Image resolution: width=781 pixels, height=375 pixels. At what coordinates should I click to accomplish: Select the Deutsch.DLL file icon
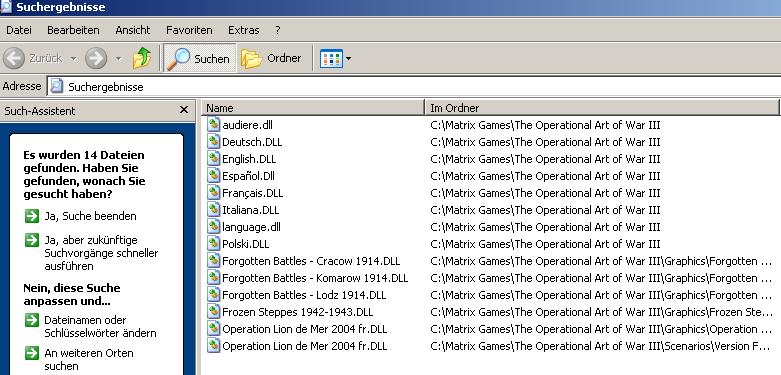click(x=214, y=141)
